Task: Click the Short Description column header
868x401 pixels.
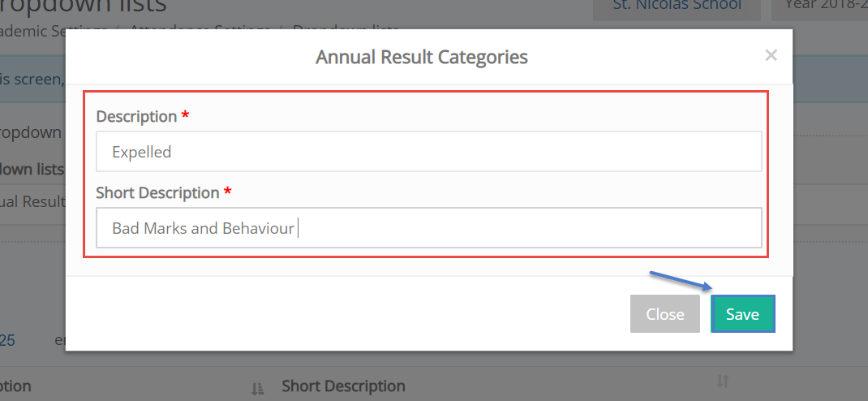Action: 343,386
